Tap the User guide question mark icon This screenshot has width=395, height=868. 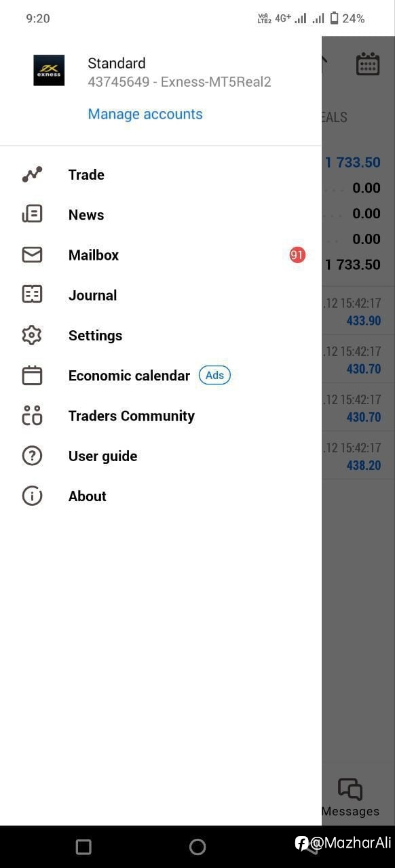32,456
